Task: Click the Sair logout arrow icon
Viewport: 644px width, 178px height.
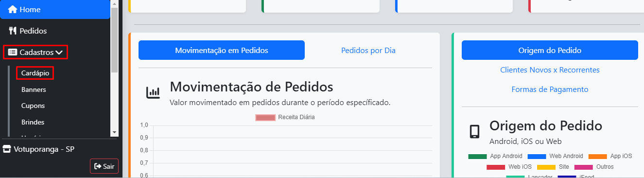Action: (98, 166)
